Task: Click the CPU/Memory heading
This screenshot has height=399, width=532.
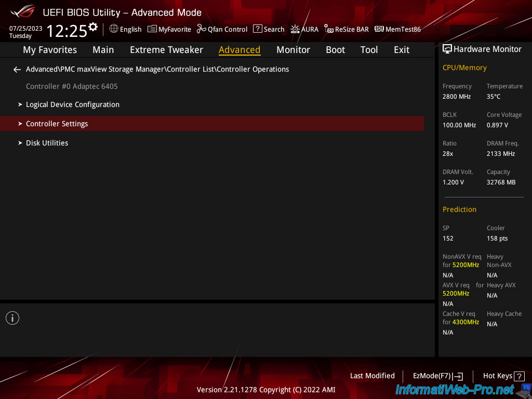Action: pos(464,68)
